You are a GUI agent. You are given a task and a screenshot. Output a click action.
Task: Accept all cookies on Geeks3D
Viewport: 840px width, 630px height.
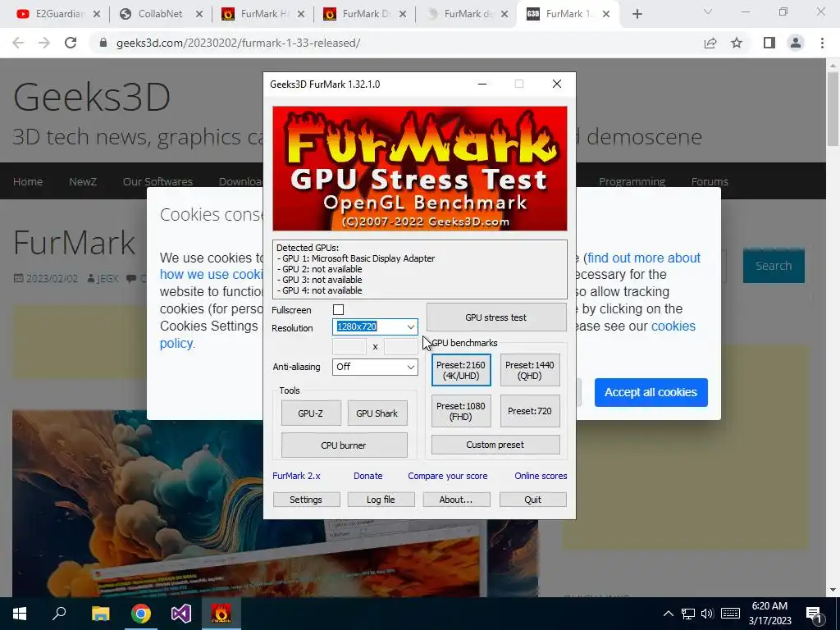[651, 392]
